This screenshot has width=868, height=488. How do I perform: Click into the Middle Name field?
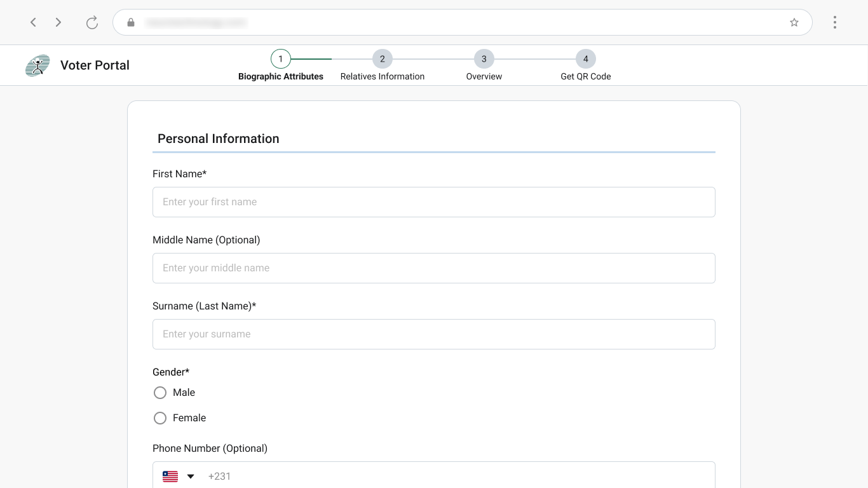pos(433,268)
